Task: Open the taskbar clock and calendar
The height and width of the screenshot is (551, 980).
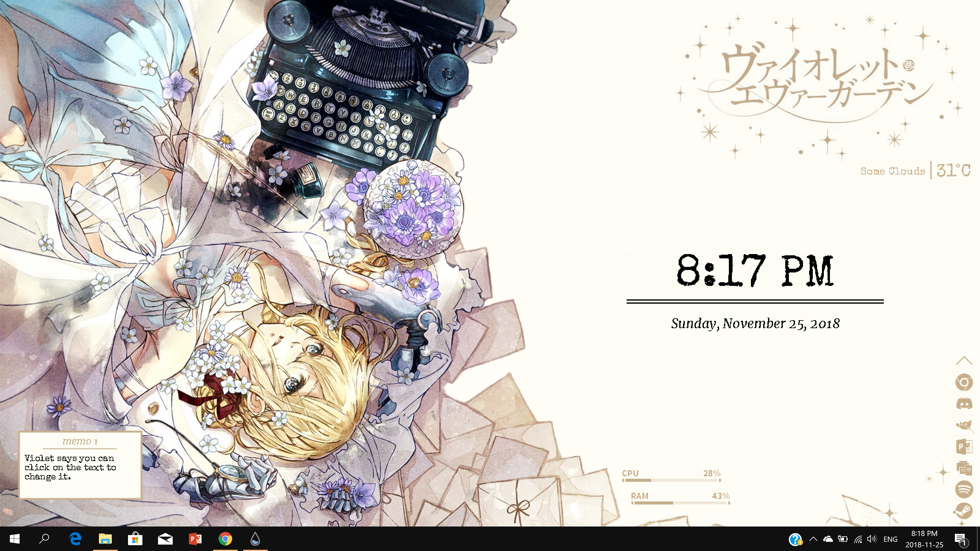Action: click(x=924, y=539)
